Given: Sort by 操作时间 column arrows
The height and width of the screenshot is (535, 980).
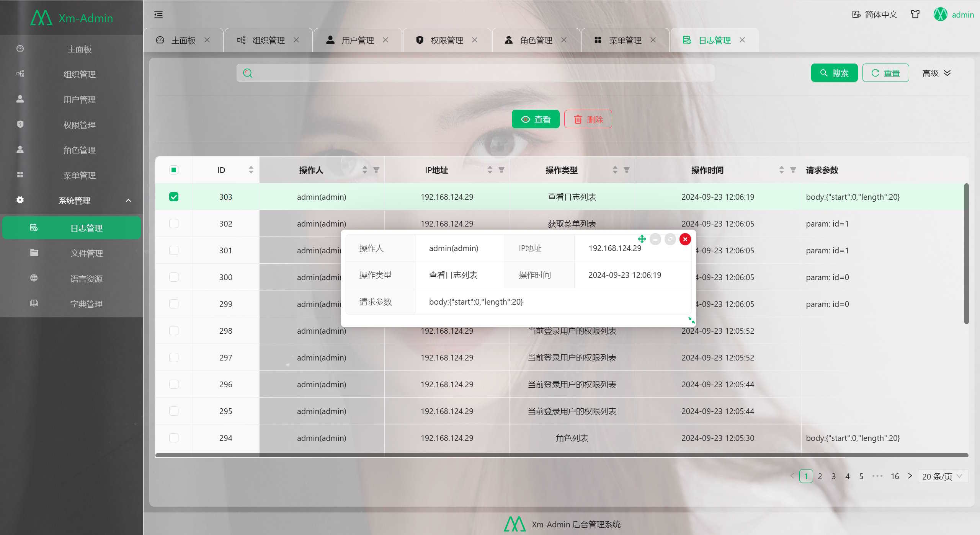Looking at the screenshot, I should pyautogui.click(x=782, y=170).
